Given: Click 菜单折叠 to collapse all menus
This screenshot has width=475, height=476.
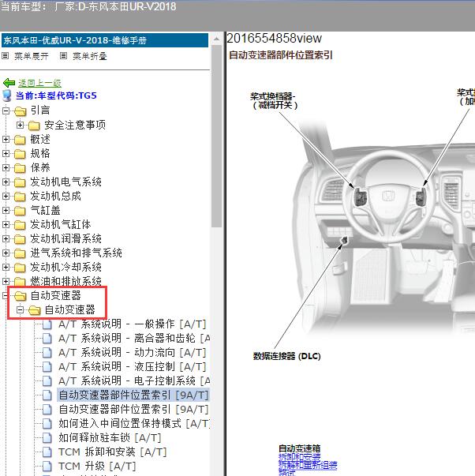Looking at the screenshot, I should coord(89,56).
